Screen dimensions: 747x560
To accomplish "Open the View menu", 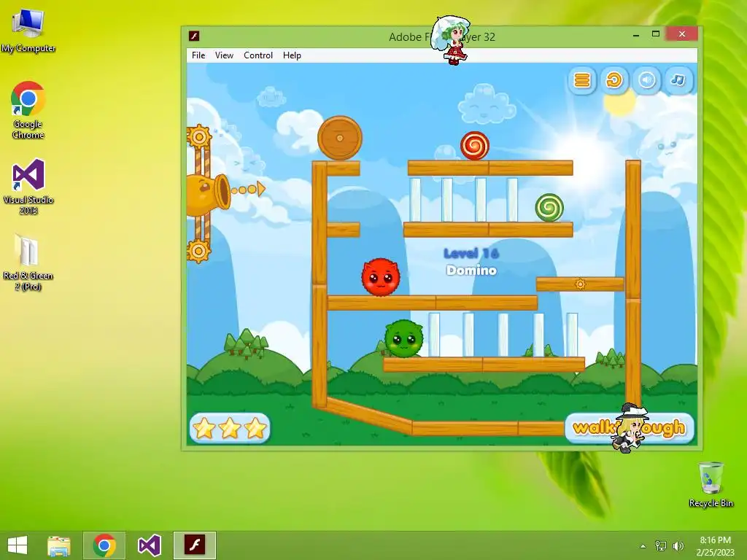I will [224, 55].
